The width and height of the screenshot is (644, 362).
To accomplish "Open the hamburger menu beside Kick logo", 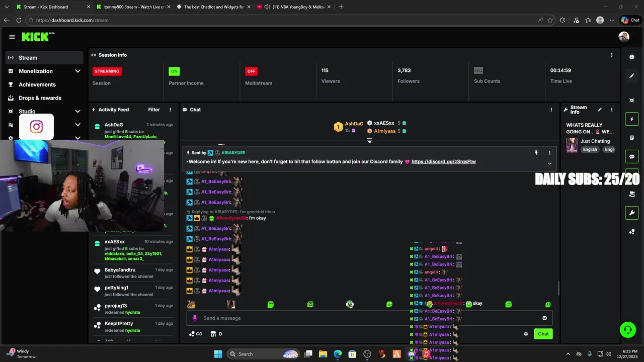I will click(12, 37).
